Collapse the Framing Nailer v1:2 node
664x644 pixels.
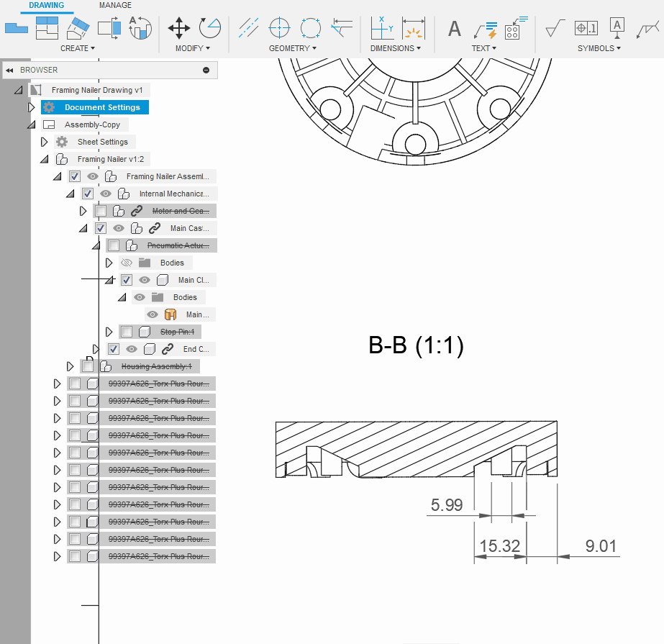coord(44,159)
